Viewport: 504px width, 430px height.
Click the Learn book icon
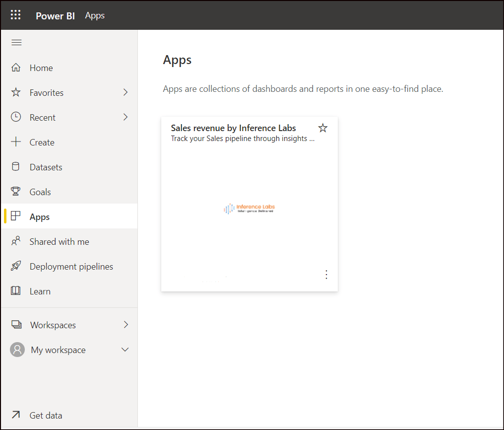(15, 291)
